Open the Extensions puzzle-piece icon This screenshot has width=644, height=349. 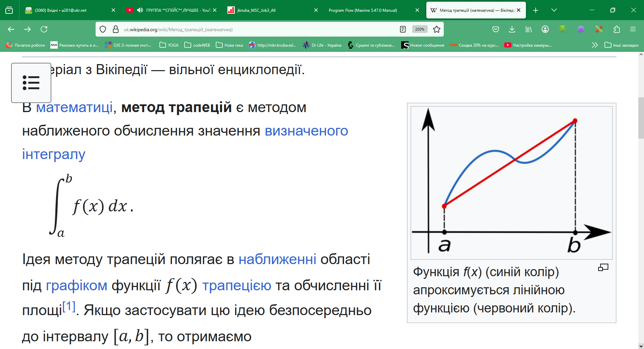(616, 29)
